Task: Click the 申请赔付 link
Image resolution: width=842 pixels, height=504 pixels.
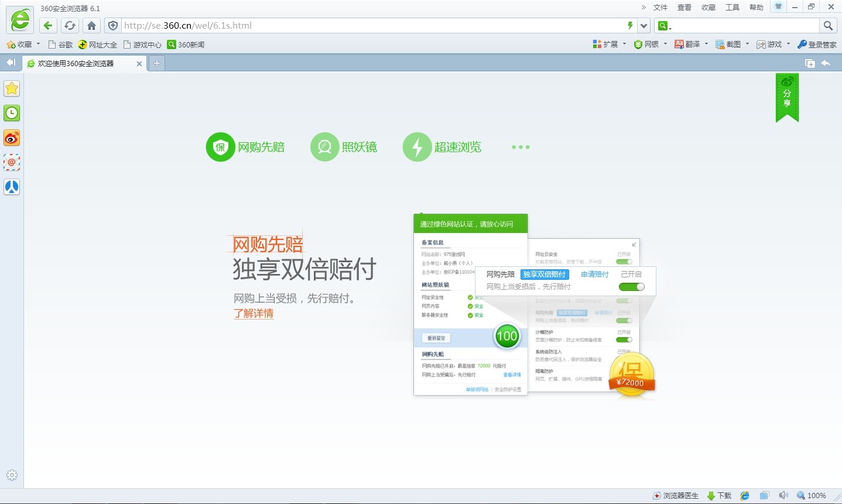Action: [x=594, y=275]
